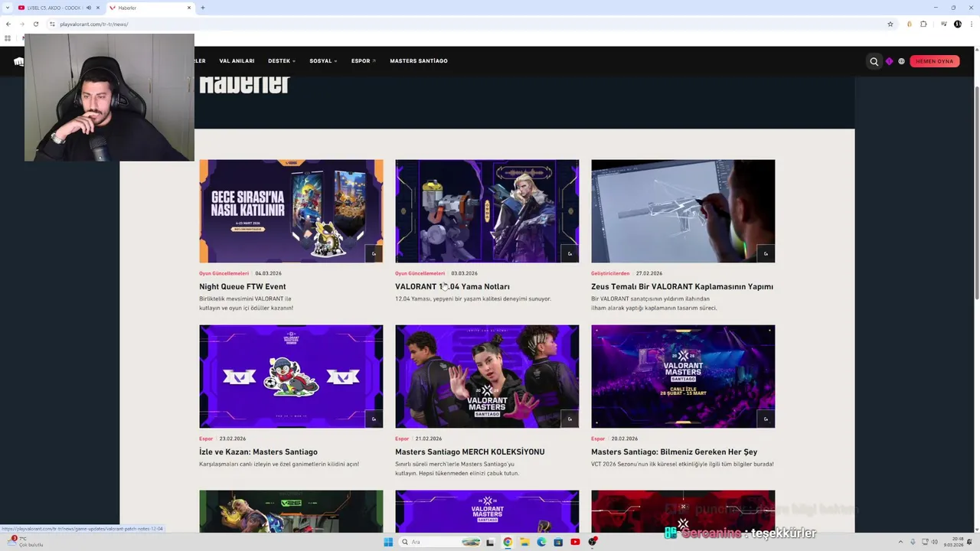This screenshot has width=980, height=551.
Task: Open the Chrome apps grid icon
Action: (x=8, y=38)
